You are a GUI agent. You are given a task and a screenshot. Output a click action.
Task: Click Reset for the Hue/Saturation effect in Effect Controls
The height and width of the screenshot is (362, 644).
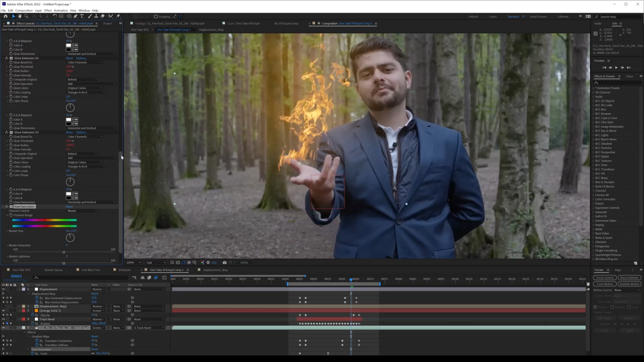pos(69,206)
